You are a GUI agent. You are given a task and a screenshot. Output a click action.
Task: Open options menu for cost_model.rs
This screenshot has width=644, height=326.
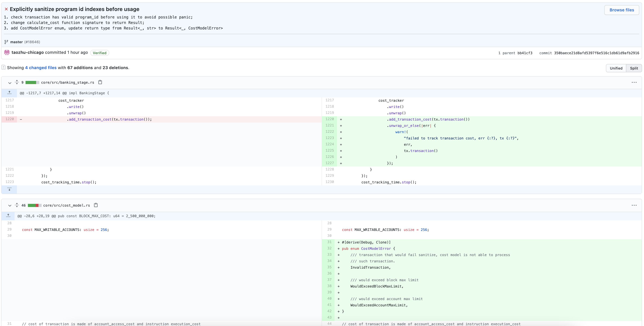click(634, 205)
